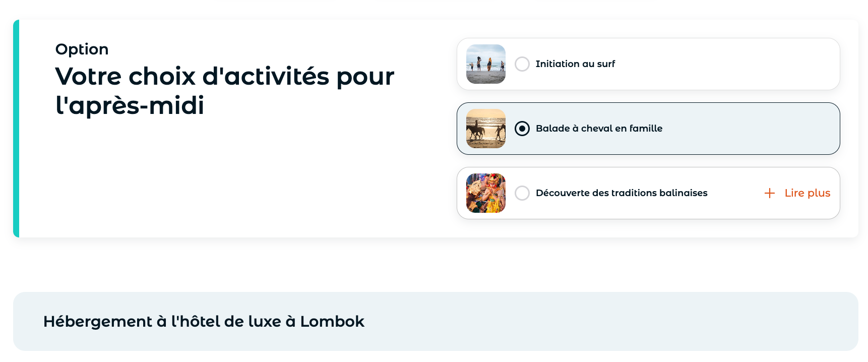
Task: Click the Votre choix d'activités heading
Action: (225, 91)
